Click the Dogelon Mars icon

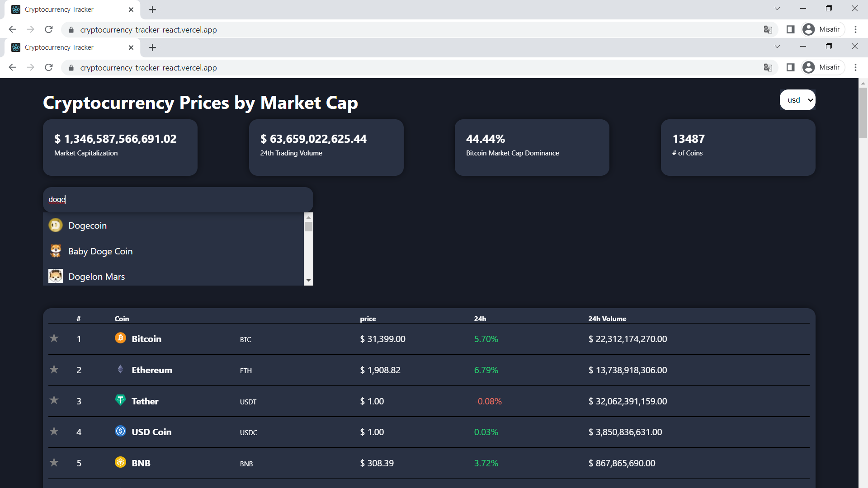point(56,276)
